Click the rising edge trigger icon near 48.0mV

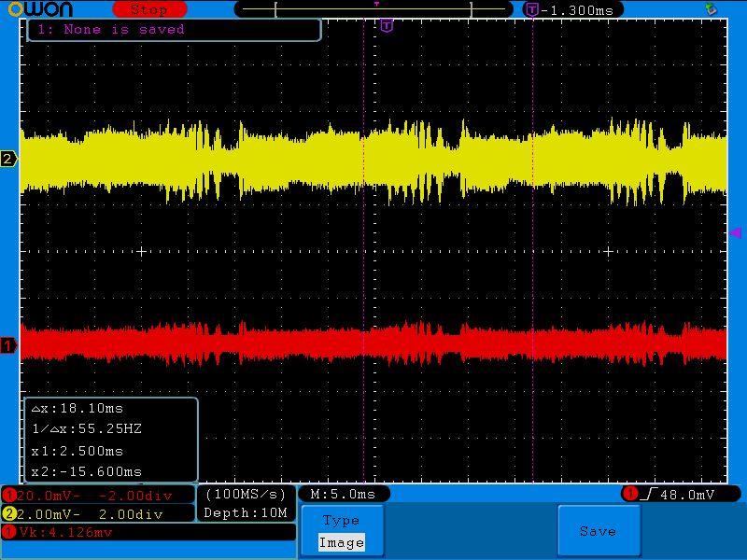tap(647, 494)
